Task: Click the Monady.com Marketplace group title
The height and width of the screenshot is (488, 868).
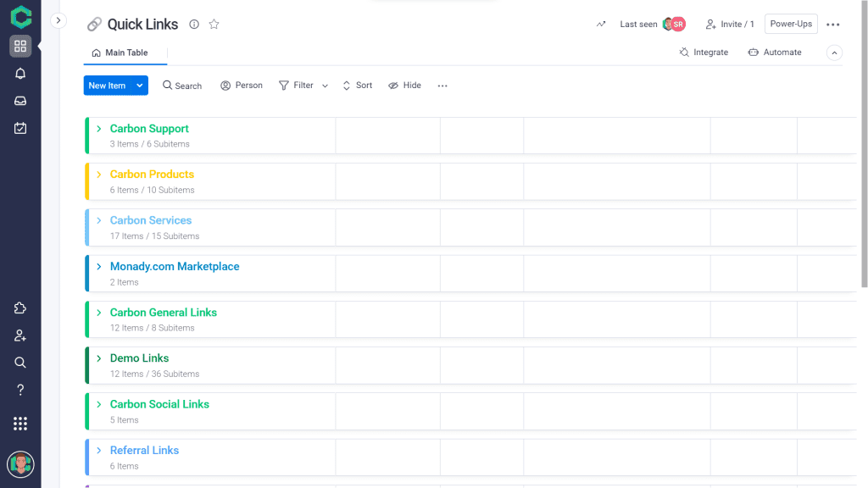Action: (x=175, y=266)
